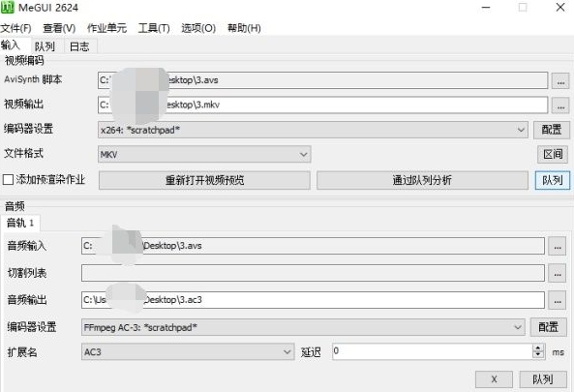
Task: Minimize the MeGUI window
Action: [486, 8]
